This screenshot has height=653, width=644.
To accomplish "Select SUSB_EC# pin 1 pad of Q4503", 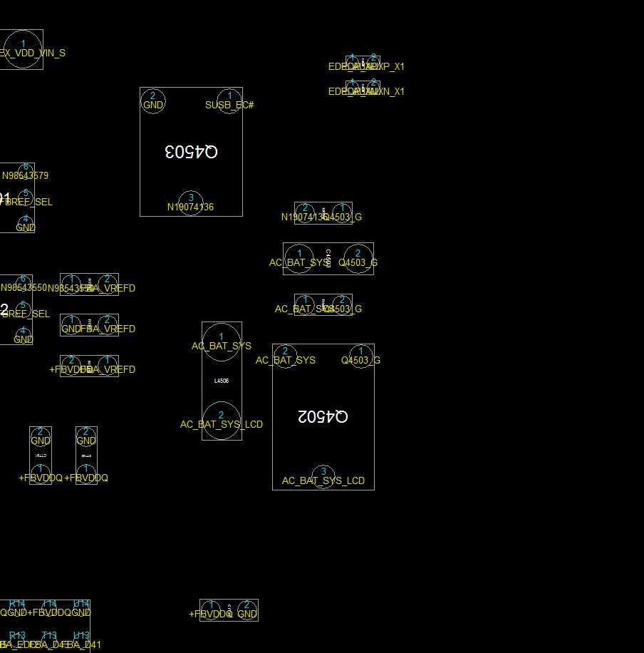I will click(229, 101).
